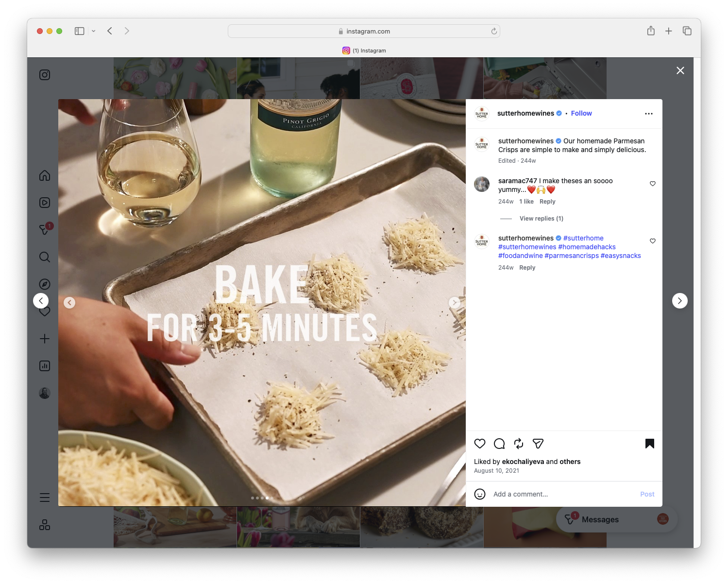
Task: Open the #foodandwine hashtag
Action: pyautogui.click(x=521, y=256)
